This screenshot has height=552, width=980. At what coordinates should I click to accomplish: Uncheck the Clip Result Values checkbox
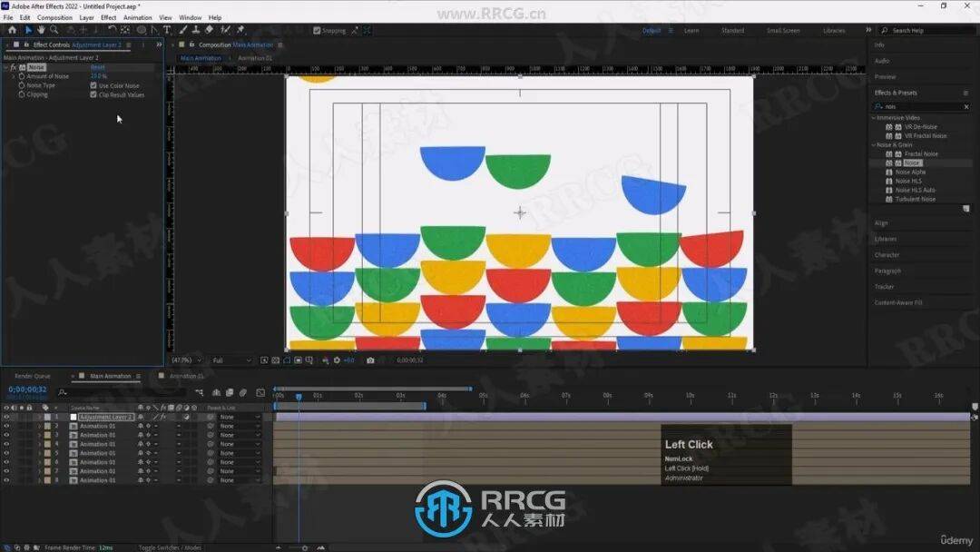93,94
